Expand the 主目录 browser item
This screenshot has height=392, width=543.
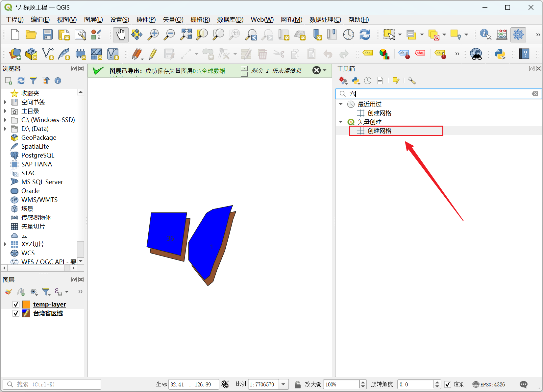pos(5,111)
